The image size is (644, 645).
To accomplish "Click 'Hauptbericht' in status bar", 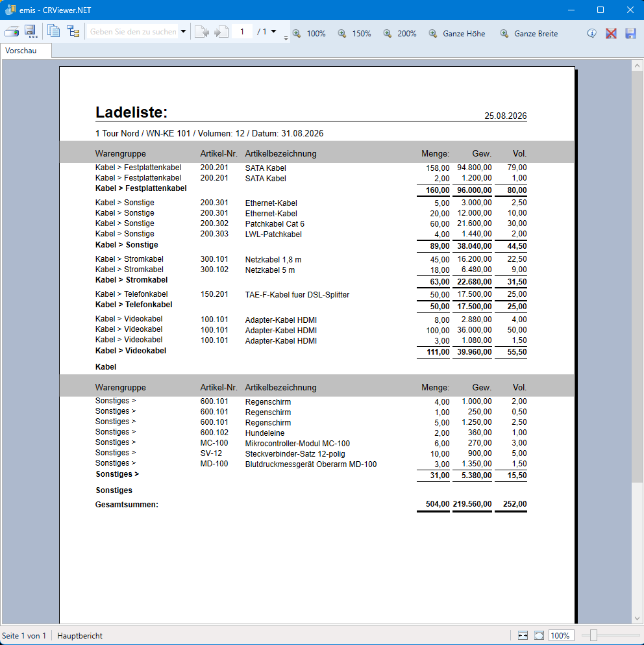I will 80,635.
